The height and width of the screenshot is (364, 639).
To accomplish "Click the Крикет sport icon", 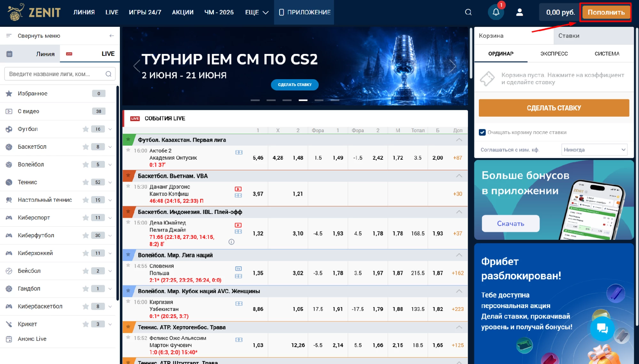I will 9,324.
